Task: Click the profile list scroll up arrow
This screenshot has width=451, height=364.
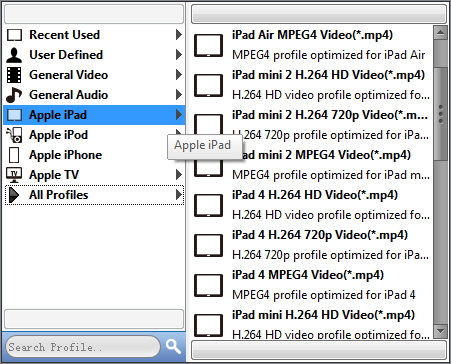Action: point(440,33)
